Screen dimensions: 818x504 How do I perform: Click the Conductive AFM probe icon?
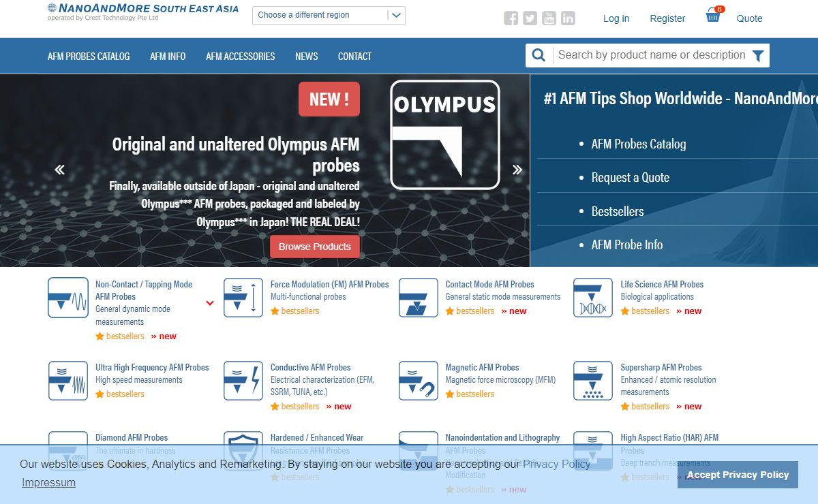pyautogui.click(x=243, y=381)
